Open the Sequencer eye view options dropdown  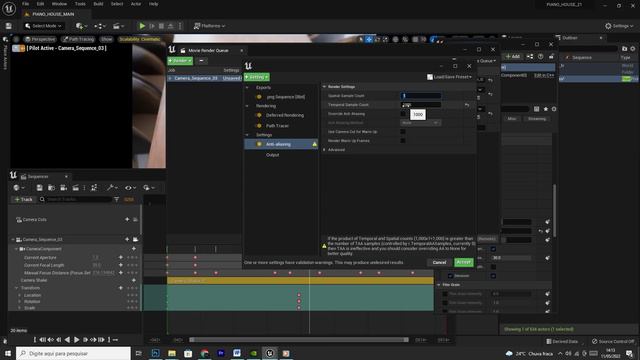point(130,188)
